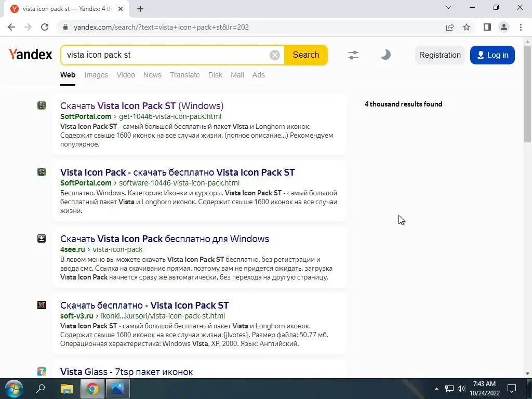Click the '4 thousand results found' text

[x=403, y=104]
